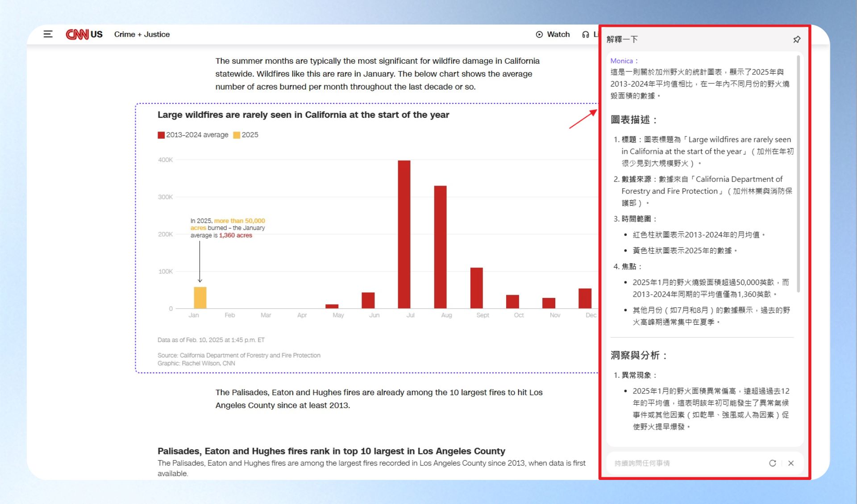Open the Crime + Justice section
The width and height of the screenshot is (857, 504).
click(142, 34)
